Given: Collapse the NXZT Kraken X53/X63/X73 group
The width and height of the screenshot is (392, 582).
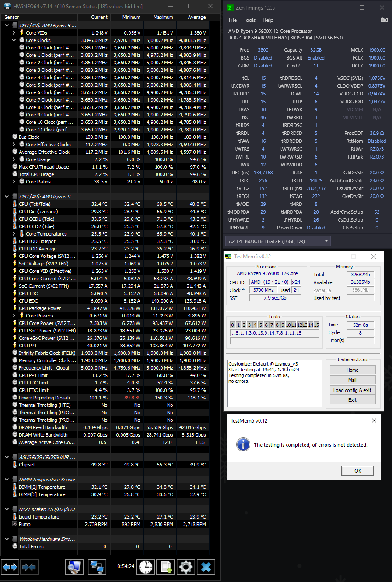Looking at the screenshot, I should (x=7, y=509).
